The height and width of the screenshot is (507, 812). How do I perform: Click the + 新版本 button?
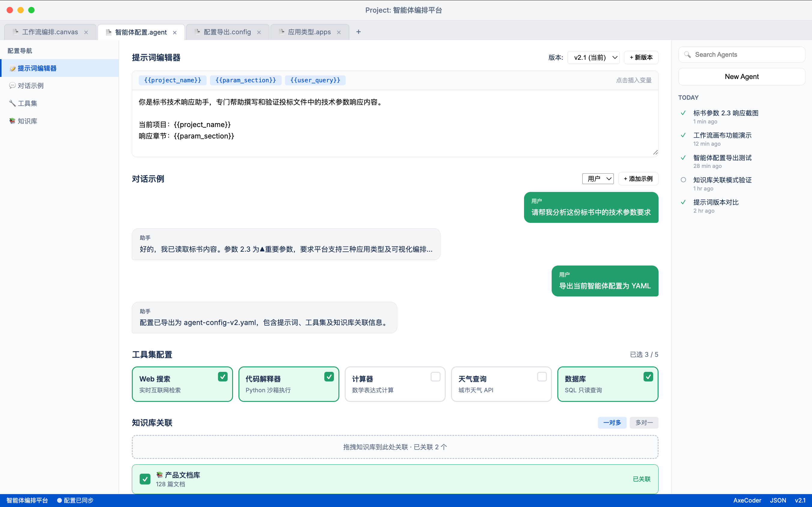coord(641,57)
